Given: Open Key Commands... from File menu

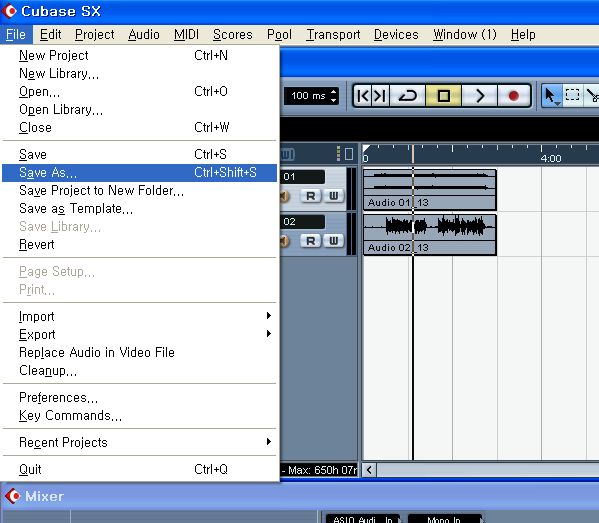Looking at the screenshot, I should (x=139, y=416).
